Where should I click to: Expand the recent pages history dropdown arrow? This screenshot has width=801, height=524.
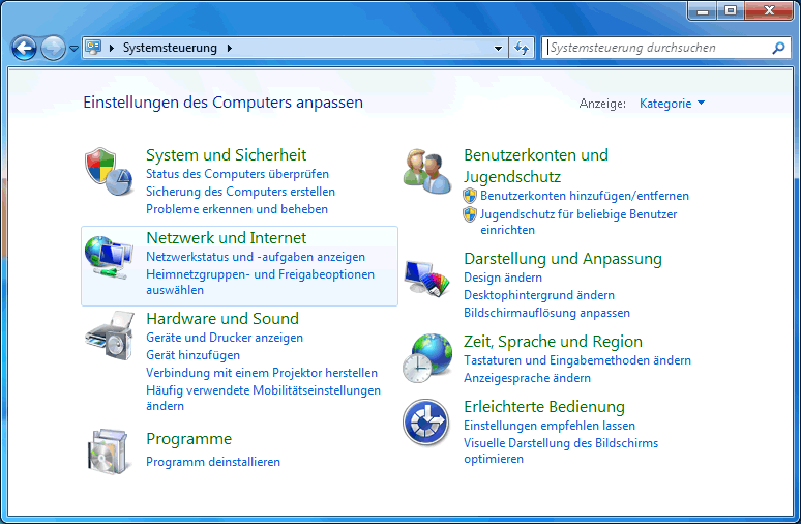[73, 48]
